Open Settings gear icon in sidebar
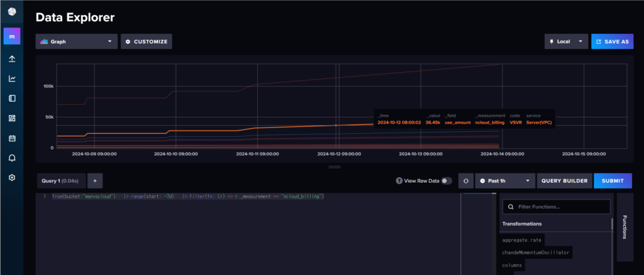This screenshot has height=275, width=644. (x=12, y=178)
